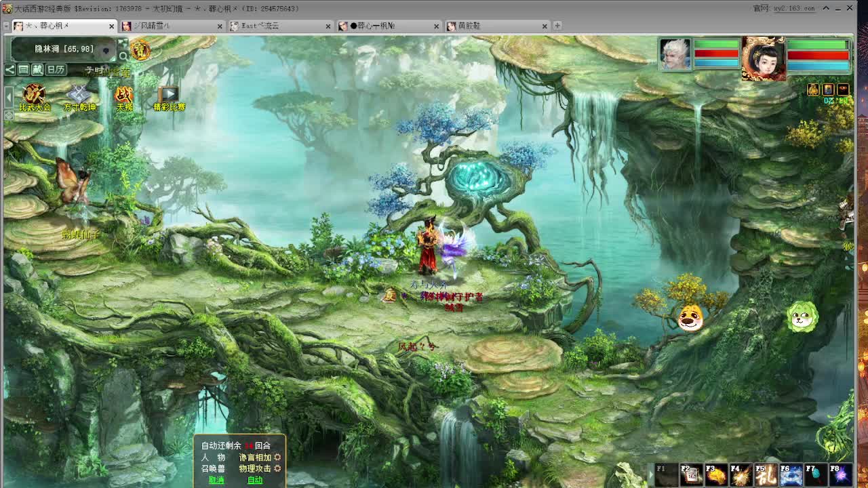Click the round button right of coordinates
Viewport: 868px width, 488px height.
(x=106, y=51)
